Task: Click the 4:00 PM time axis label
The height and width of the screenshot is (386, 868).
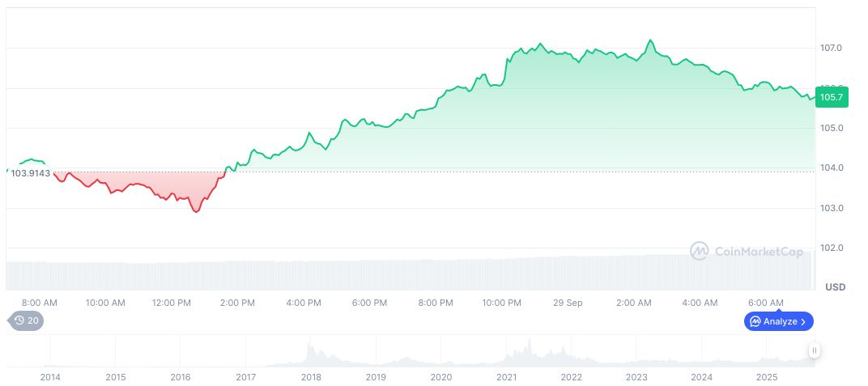Action: [304, 303]
